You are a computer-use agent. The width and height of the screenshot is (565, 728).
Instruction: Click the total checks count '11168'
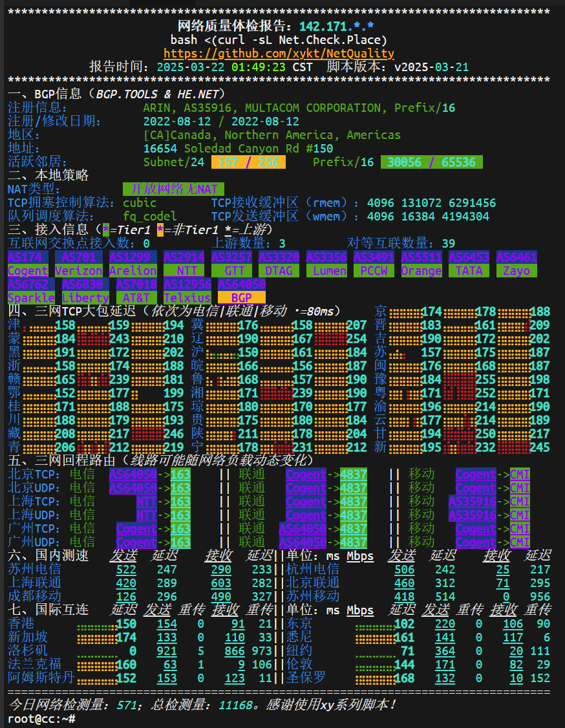point(235,705)
